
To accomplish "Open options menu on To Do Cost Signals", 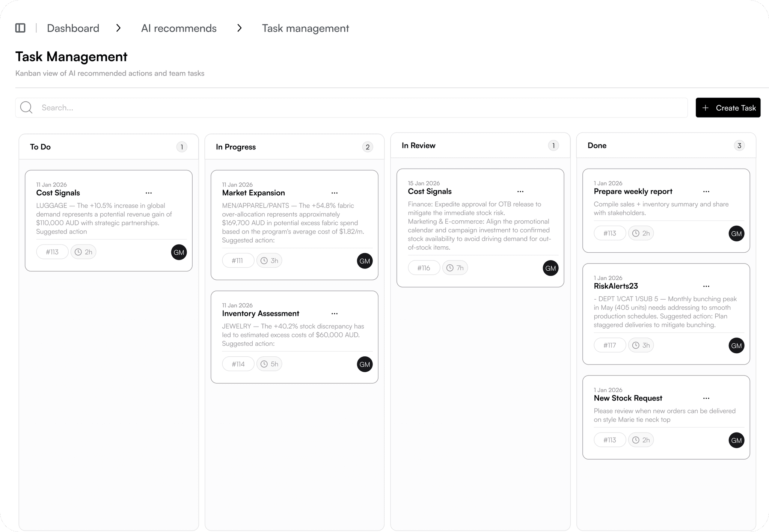I will (149, 193).
